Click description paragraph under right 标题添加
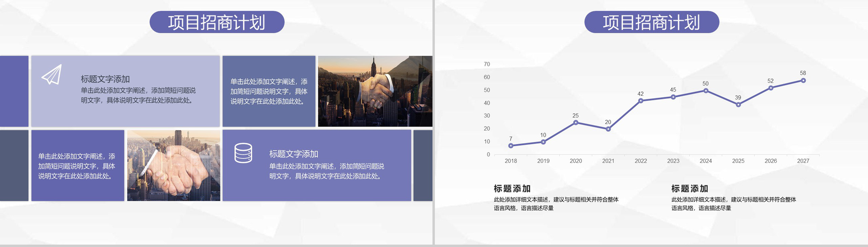This screenshot has width=868, height=247. point(734,204)
